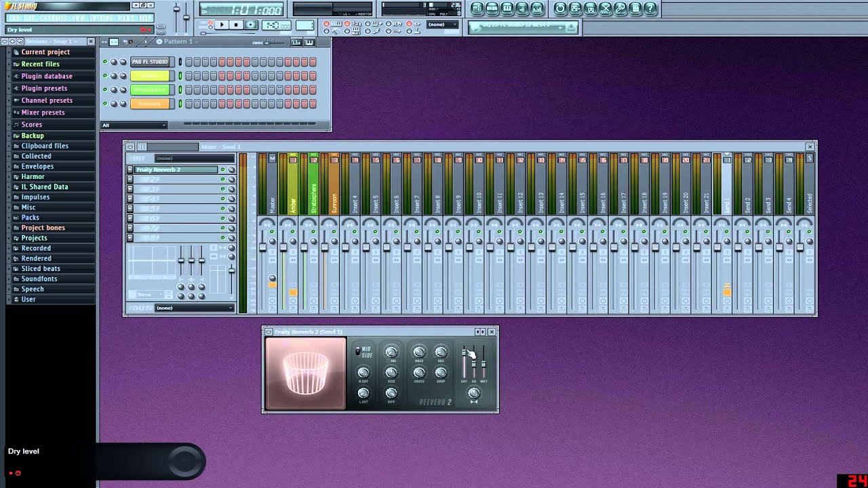The image size is (868, 488).
Task: Start playback with the Play button
Action: click(x=221, y=25)
